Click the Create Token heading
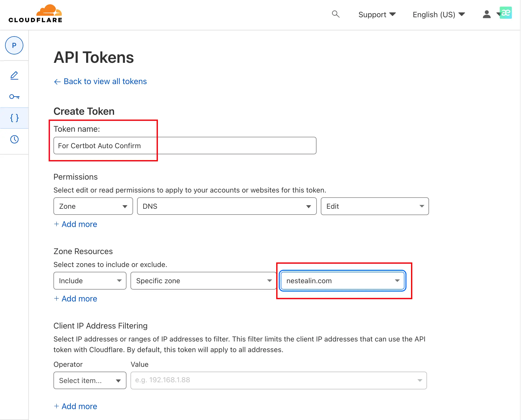 pyautogui.click(x=84, y=111)
